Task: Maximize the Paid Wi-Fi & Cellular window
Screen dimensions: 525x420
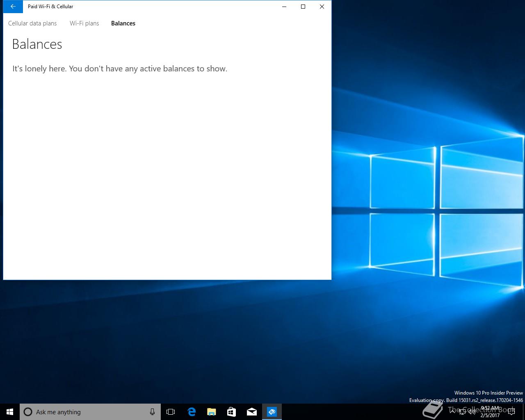Action: click(x=303, y=7)
